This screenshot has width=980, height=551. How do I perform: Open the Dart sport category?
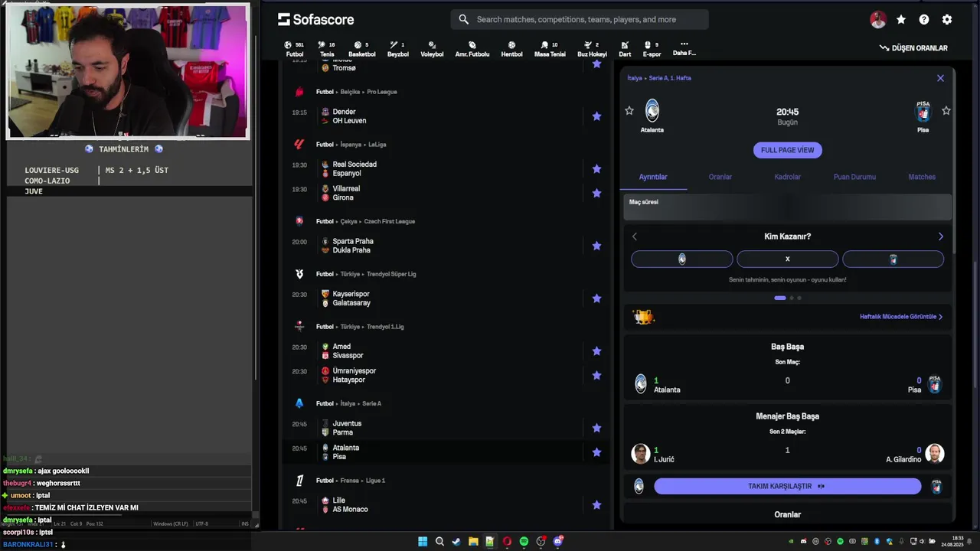coord(625,49)
